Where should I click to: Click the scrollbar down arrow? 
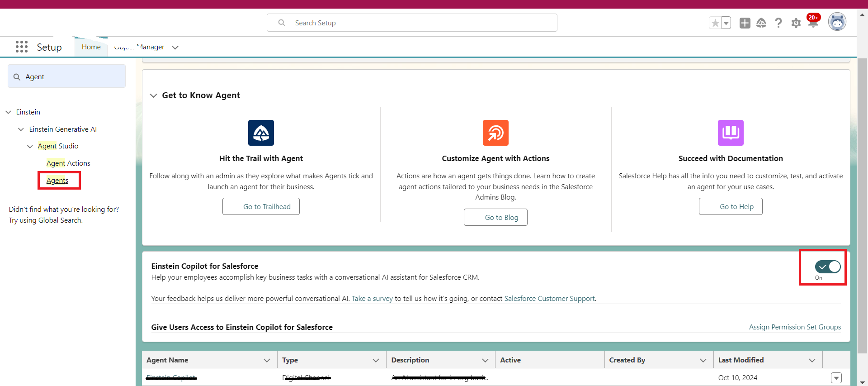click(x=863, y=382)
